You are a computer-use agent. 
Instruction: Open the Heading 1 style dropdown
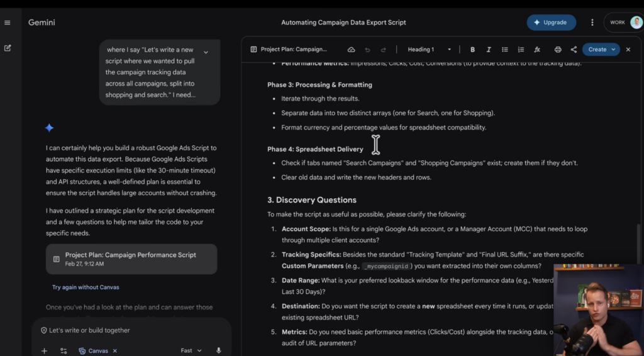[430, 50]
